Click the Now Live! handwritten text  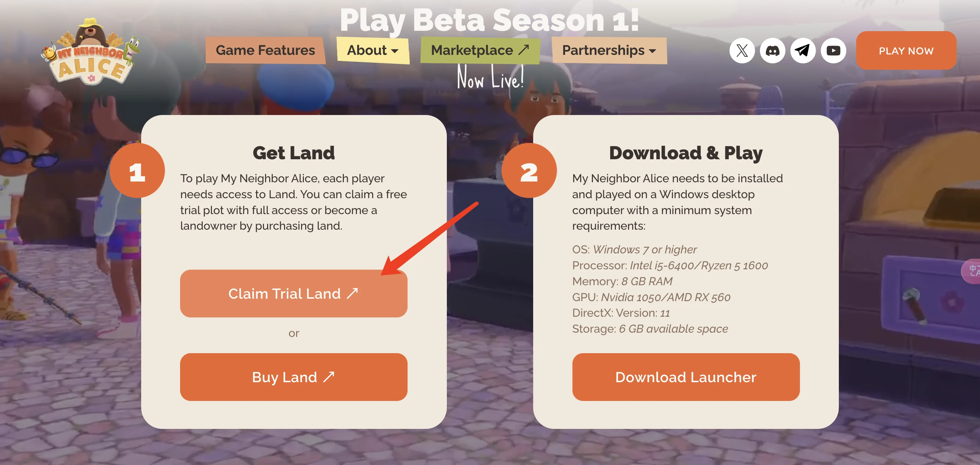coord(490,77)
